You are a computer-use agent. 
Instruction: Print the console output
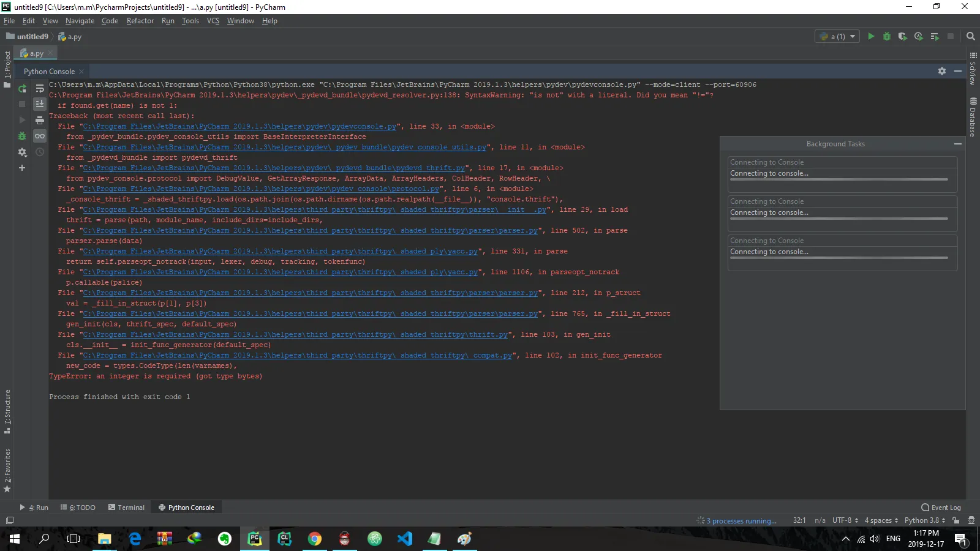pos(40,120)
